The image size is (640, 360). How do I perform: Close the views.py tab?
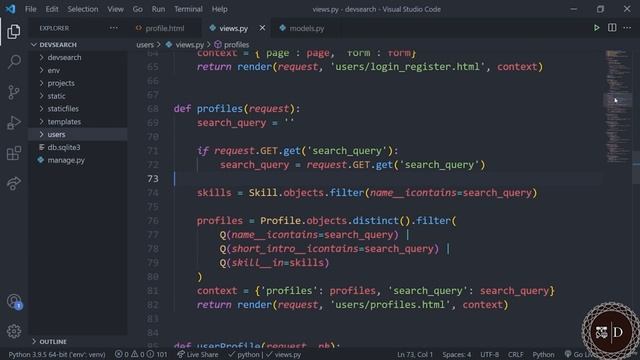click(262, 28)
